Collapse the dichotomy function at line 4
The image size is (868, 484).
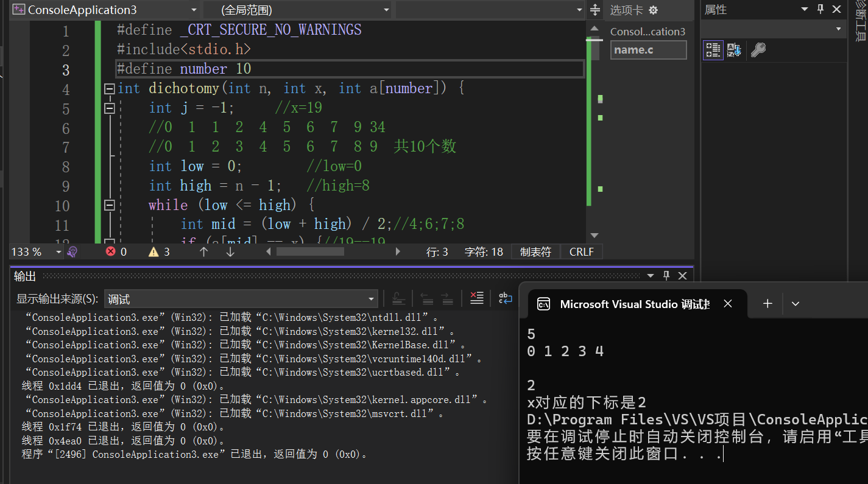tap(110, 89)
